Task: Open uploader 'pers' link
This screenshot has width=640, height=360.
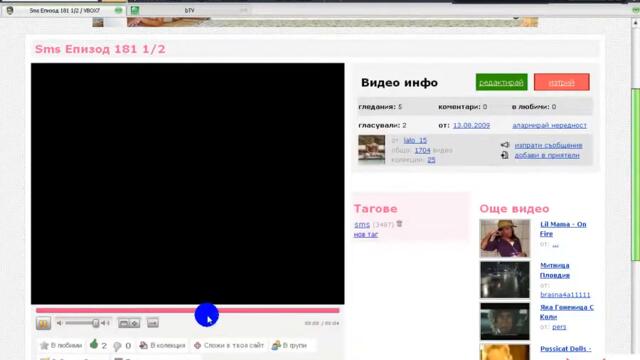Action: pos(559,327)
